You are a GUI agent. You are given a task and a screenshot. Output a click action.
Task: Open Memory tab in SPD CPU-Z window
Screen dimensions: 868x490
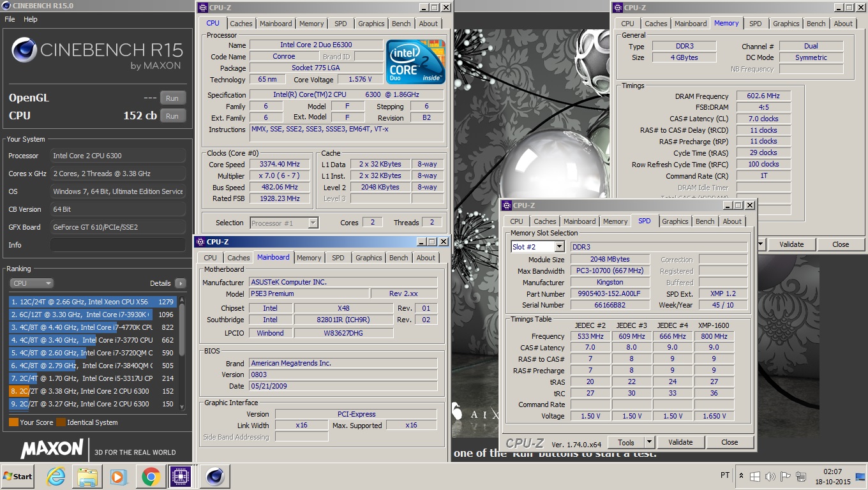point(615,221)
